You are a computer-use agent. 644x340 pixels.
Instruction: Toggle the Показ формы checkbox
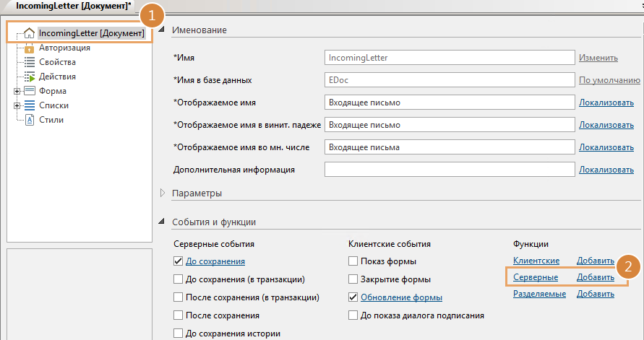coord(353,261)
